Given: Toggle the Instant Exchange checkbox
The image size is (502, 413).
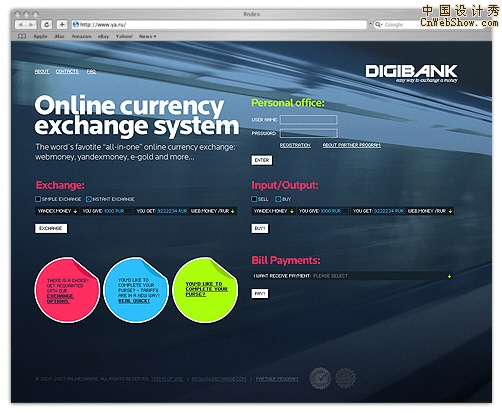Looking at the screenshot, I should click(89, 199).
